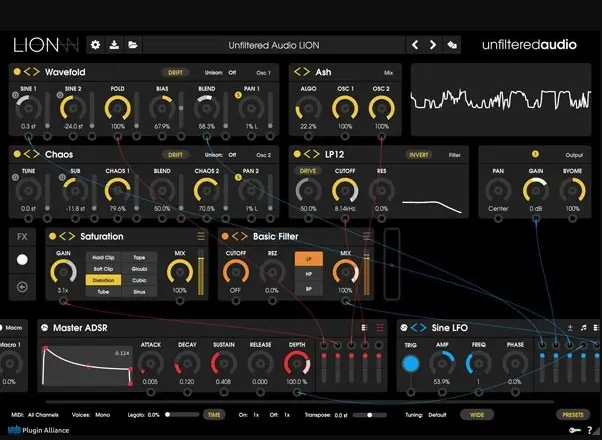The image size is (602, 440).
Task: Click the music note icon in Sine LFO
Action: pos(584,328)
